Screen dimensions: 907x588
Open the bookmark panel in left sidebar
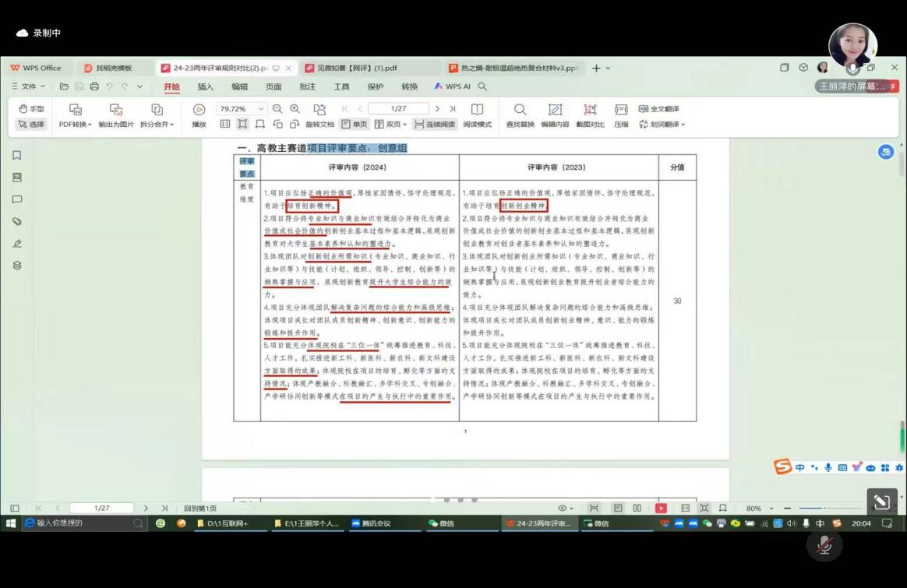coord(17,156)
